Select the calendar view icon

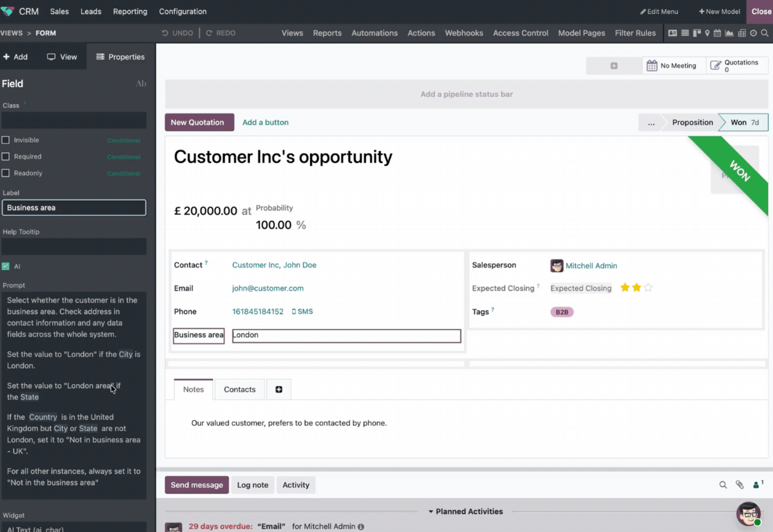pos(717,33)
